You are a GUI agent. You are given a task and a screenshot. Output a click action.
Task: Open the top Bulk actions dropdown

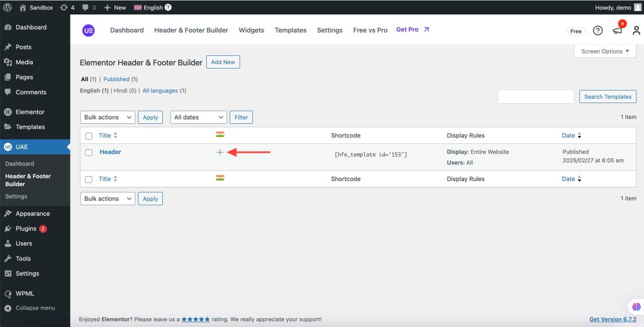pos(108,117)
